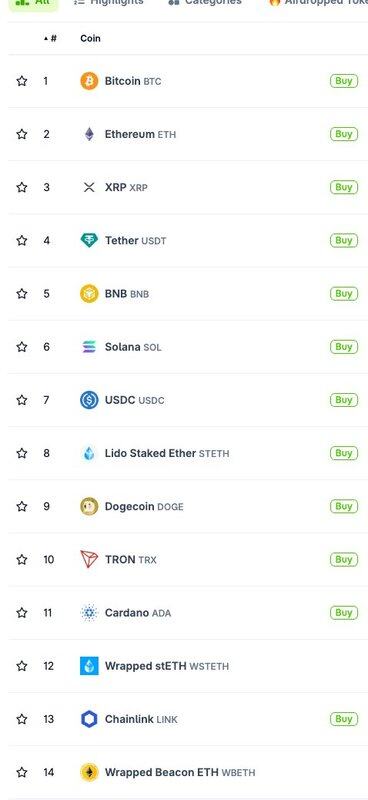Click the Chainlink hexagon logo
Viewport: 368px width, 800px height.
pos(89,719)
